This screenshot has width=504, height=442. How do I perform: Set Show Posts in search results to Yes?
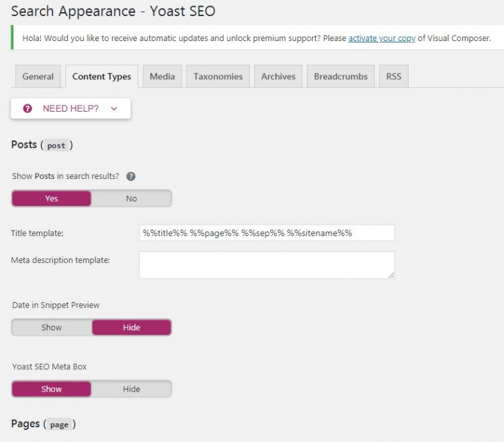coord(52,198)
